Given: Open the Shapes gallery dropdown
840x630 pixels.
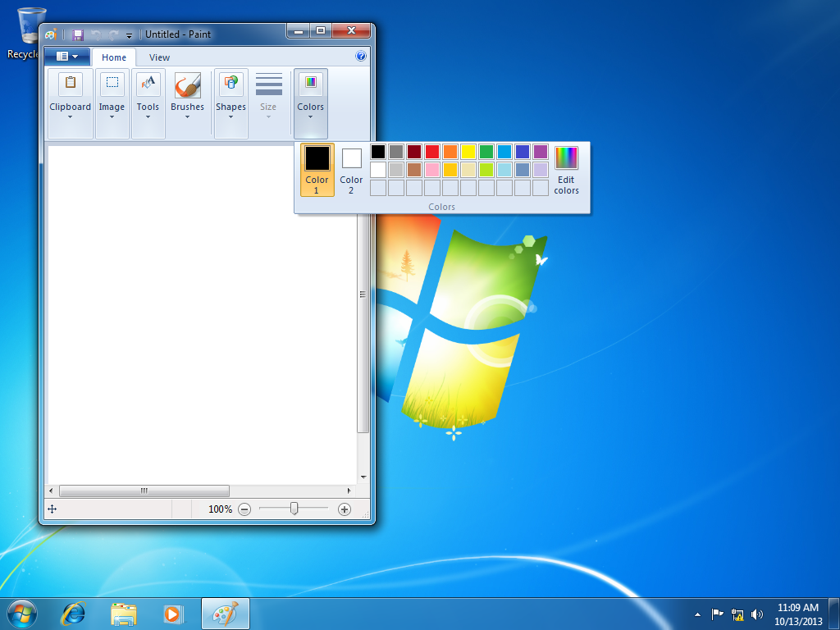Looking at the screenshot, I should pyautogui.click(x=231, y=103).
